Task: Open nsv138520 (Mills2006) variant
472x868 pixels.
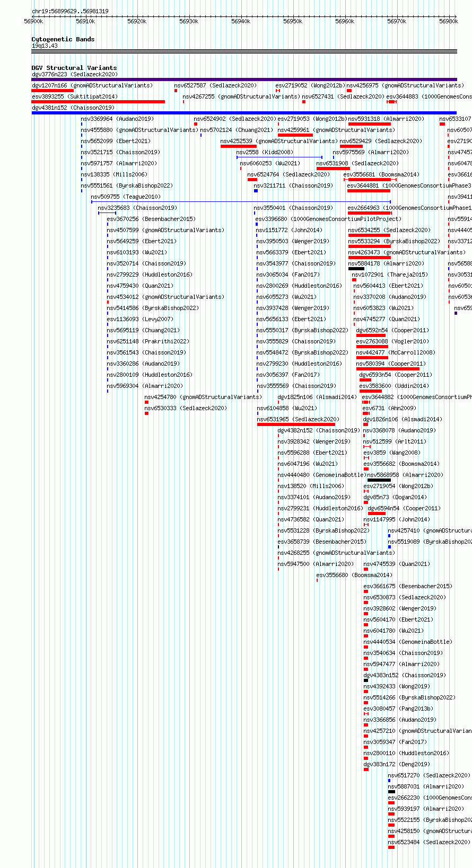Action: tap(310, 486)
